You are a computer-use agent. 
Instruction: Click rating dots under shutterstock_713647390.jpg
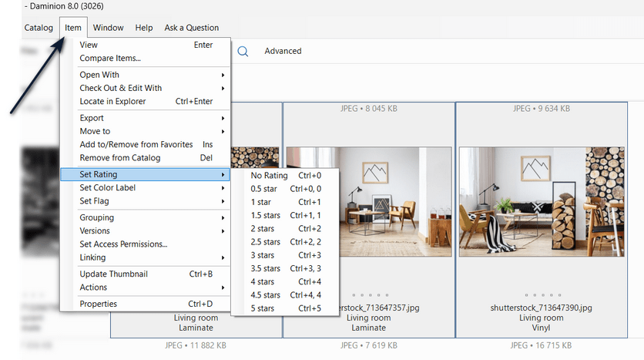(541, 295)
